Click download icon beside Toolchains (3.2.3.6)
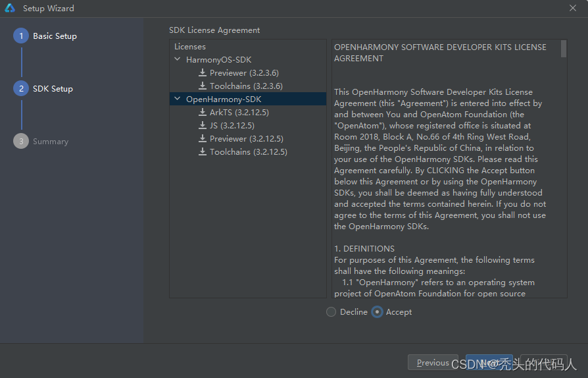Viewport: 588px width, 378px height. (203, 86)
